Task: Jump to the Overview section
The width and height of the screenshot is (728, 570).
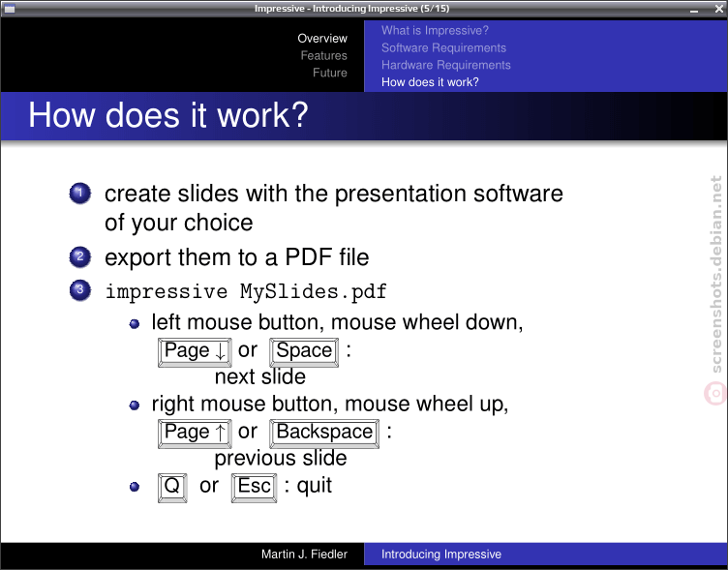Action: pyautogui.click(x=322, y=38)
